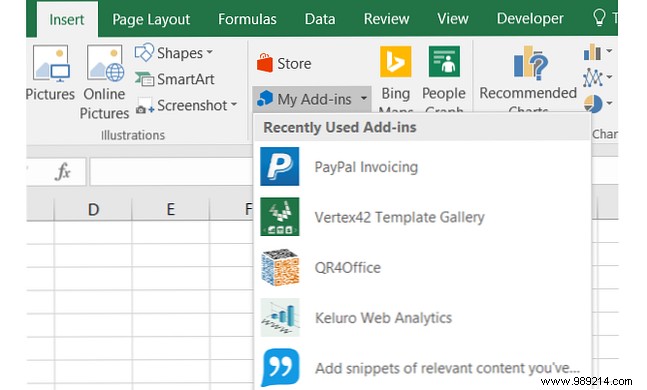This screenshot has width=647, height=390.
Task: Select the Add snippets of relevant content add-in
Action: (423, 367)
